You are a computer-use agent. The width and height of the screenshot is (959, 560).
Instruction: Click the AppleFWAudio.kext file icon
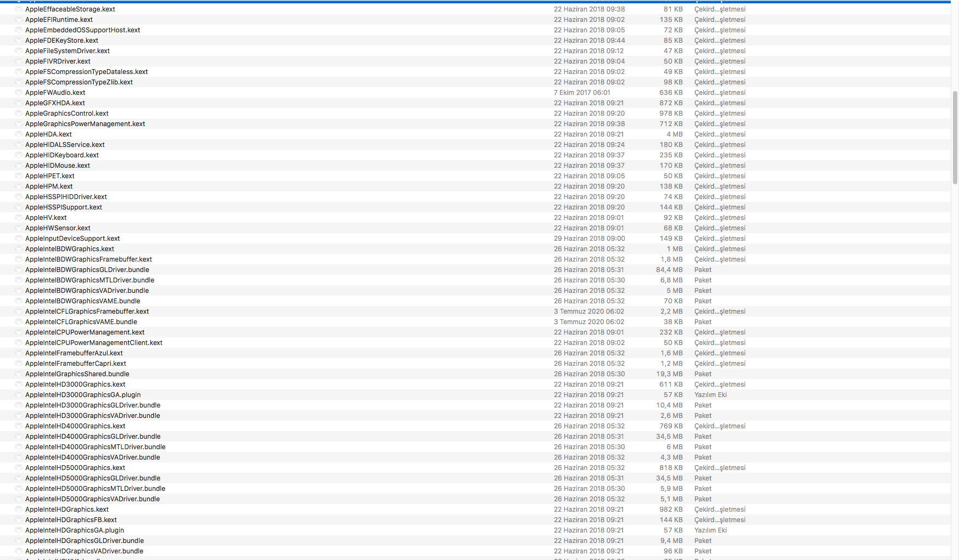19,93
